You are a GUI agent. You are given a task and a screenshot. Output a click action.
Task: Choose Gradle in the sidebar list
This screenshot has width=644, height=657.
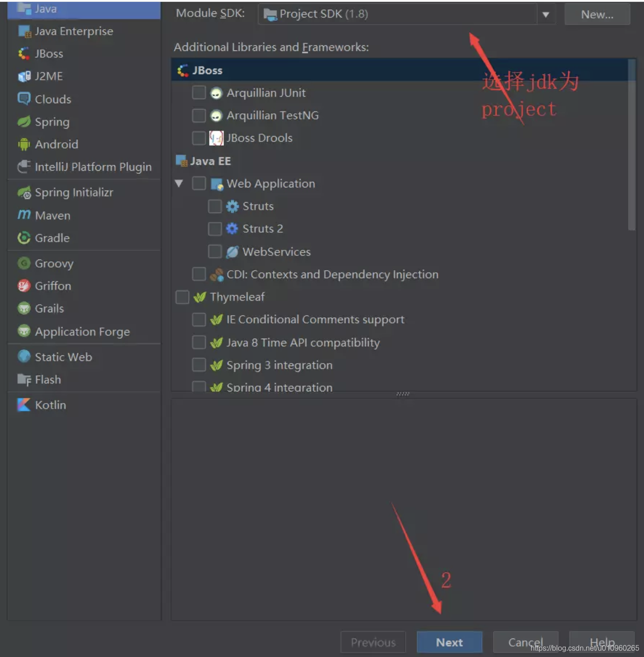point(84,238)
